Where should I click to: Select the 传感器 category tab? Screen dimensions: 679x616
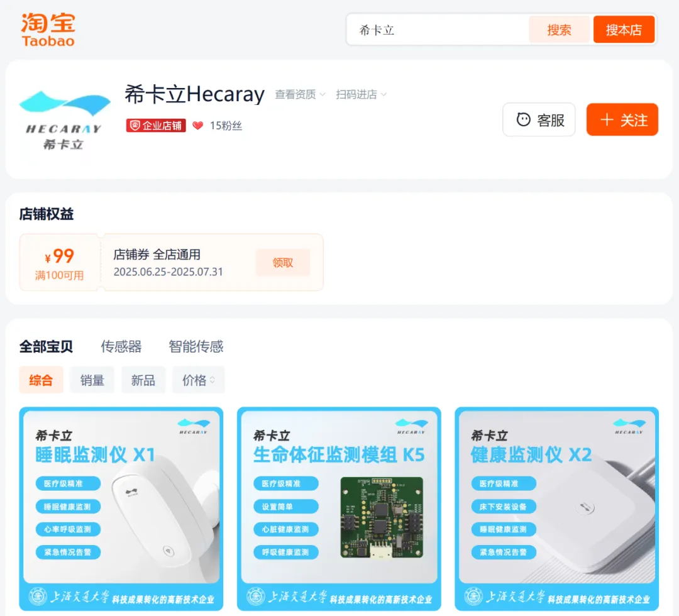pos(121,346)
